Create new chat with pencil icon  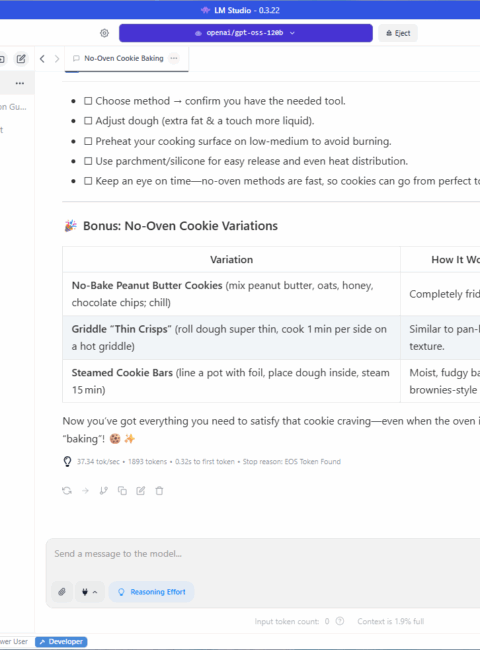click(x=21, y=59)
